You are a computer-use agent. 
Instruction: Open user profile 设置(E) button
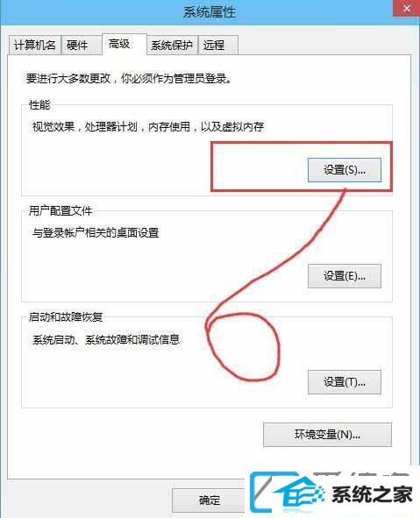click(345, 276)
